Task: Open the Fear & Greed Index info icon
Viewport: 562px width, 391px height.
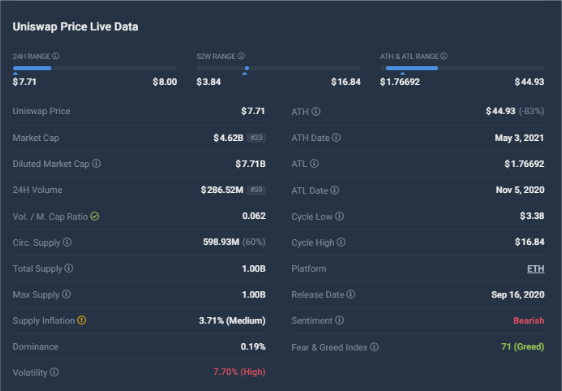Action: 374,347
